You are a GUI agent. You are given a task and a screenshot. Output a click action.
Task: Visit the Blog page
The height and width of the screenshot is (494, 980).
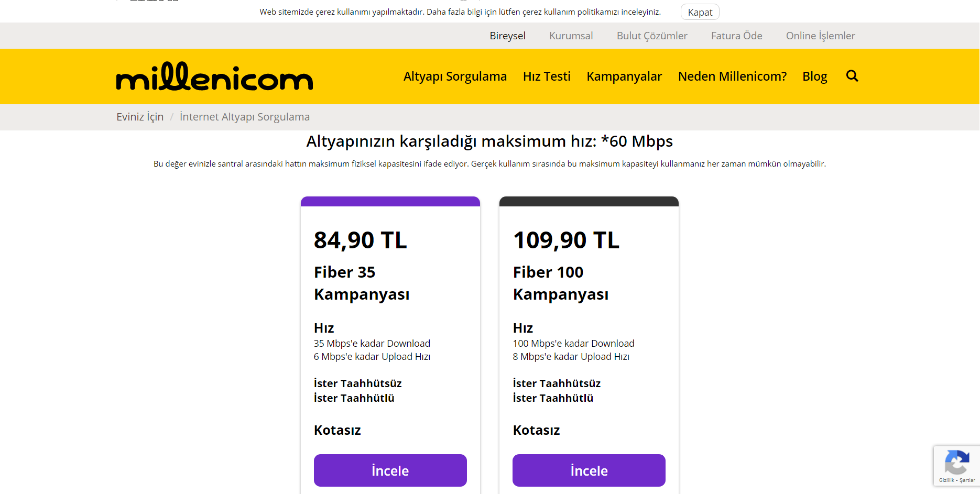point(814,76)
